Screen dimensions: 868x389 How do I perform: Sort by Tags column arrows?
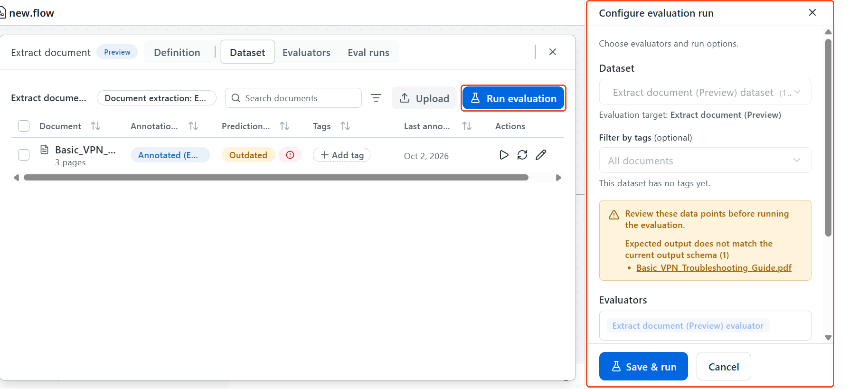point(345,126)
